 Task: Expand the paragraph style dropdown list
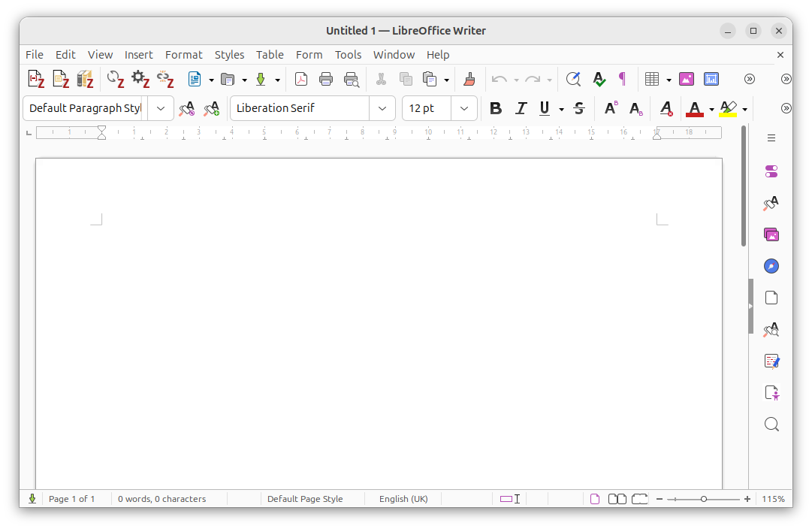point(161,108)
